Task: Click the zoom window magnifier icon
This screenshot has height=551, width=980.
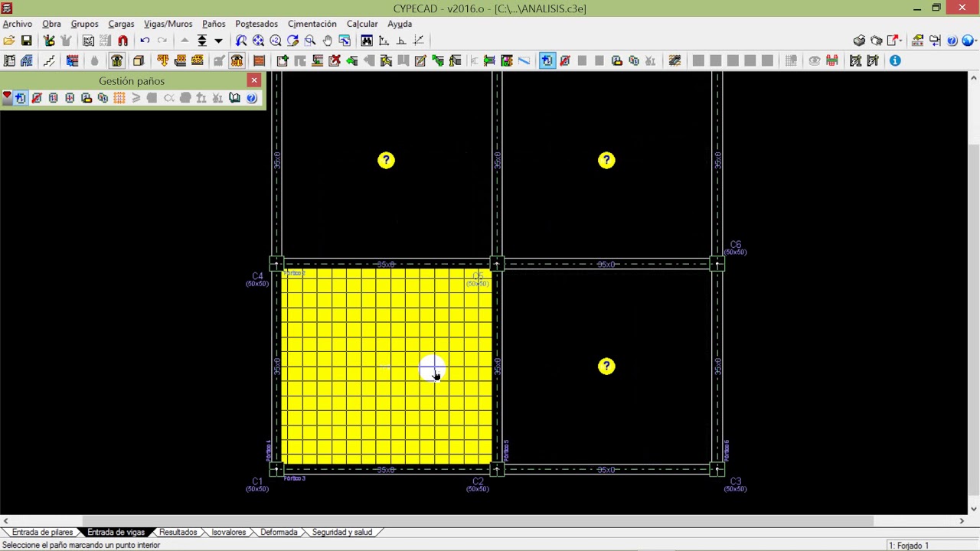Action: 310,41
